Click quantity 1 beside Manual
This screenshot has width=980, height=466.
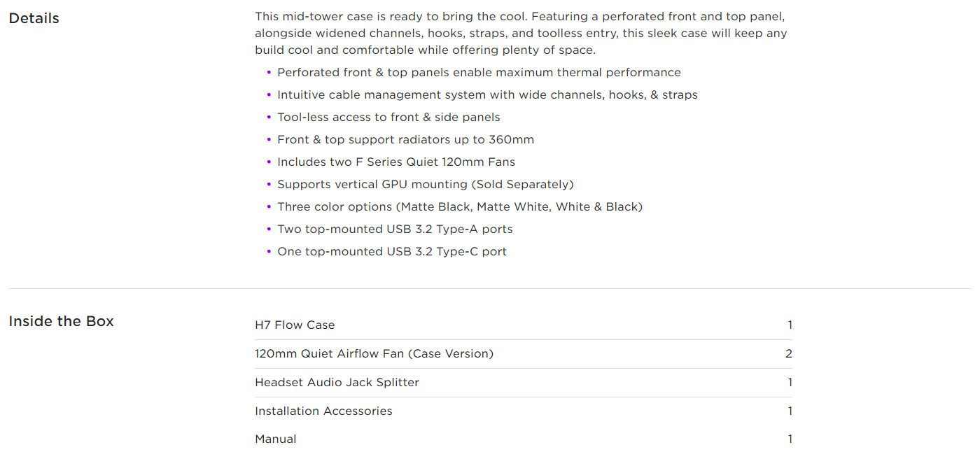tap(790, 439)
